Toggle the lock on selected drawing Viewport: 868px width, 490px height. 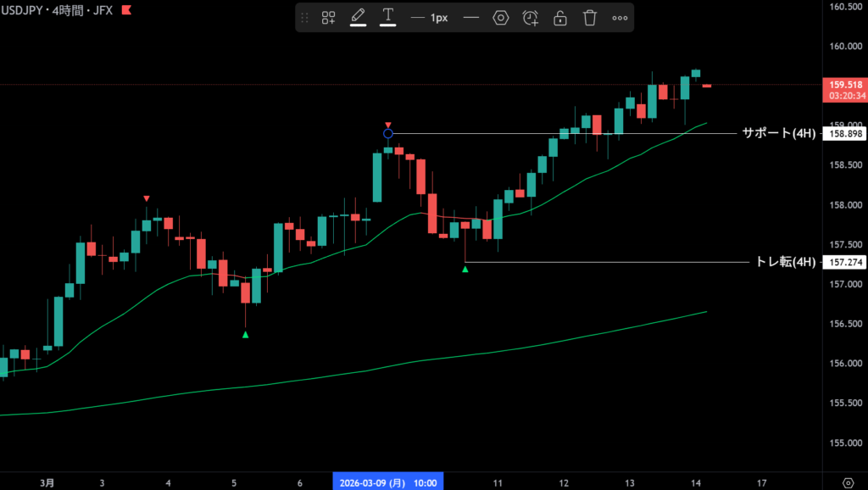point(560,18)
